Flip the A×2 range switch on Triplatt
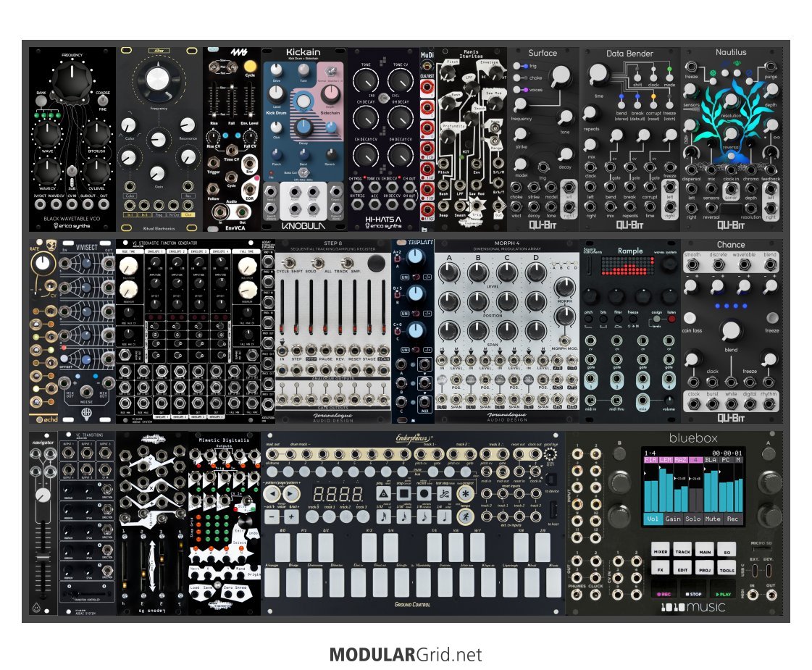The width and height of the screenshot is (812, 670). pos(398,259)
